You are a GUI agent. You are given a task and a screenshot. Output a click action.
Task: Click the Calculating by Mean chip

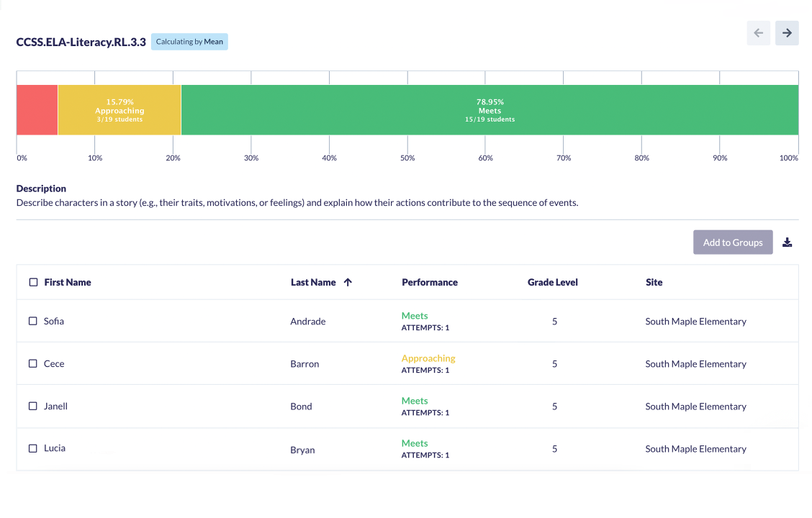click(189, 42)
